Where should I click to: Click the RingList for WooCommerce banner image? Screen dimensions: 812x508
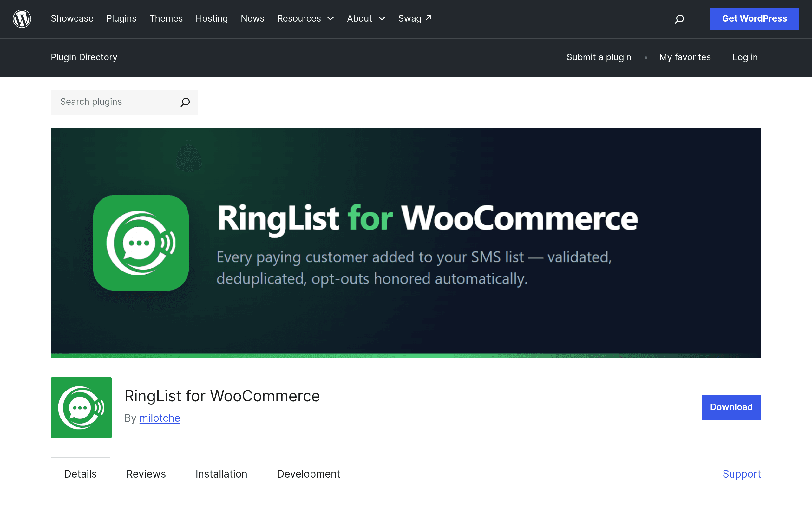point(406,243)
